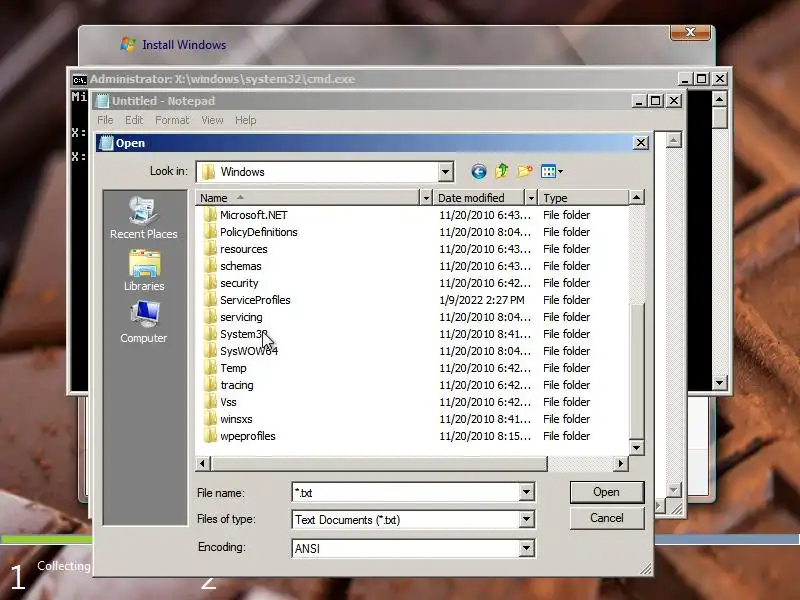Click the horizontal scrollbar thumb in file list

tap(379, 463)
